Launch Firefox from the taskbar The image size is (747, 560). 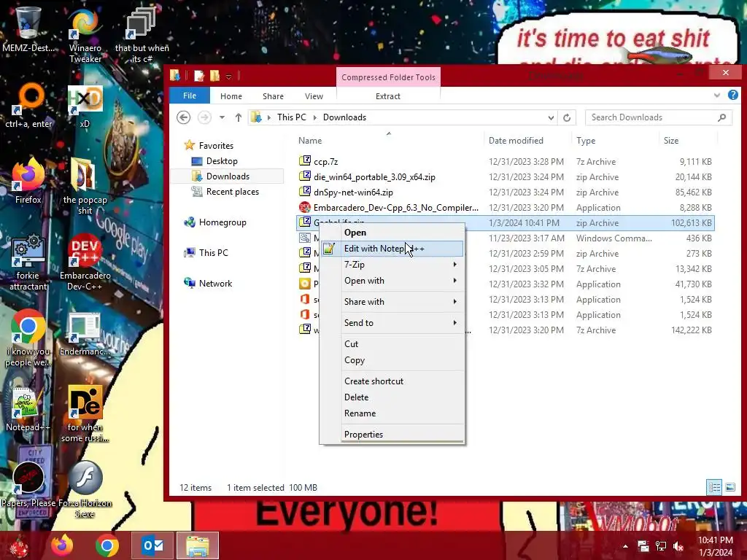coord(63,545)
